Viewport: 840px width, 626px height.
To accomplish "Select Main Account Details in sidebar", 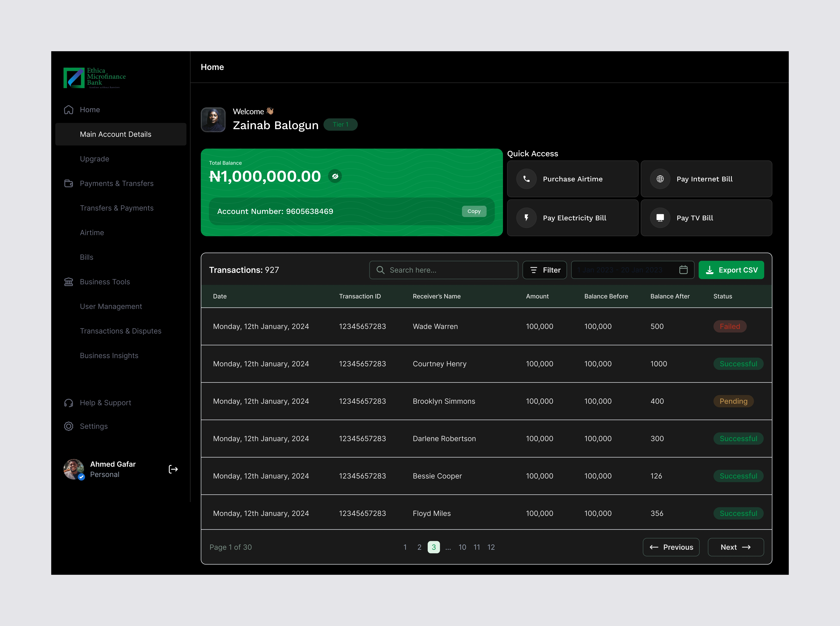I will pyautogui.click(x=115, y=134).
